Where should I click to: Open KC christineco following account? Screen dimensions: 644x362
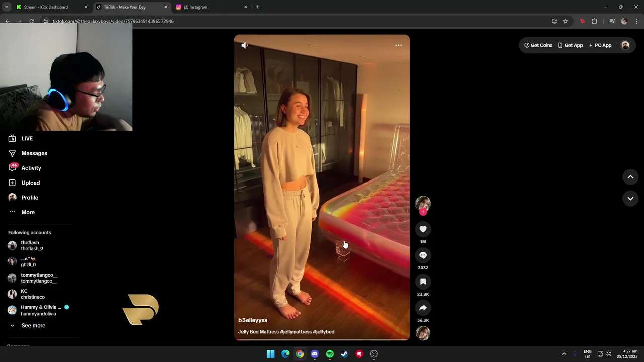(27, 294)
